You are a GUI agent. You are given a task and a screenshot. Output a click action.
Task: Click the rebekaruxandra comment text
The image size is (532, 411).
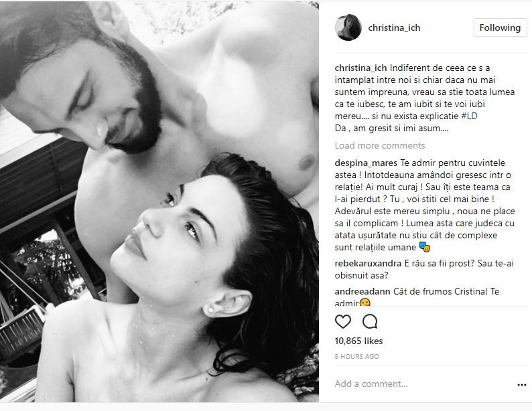[x=424, y=269]
